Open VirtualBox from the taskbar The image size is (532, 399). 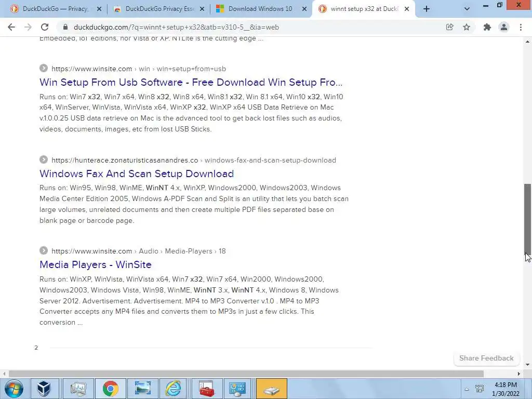click(44, 389)
